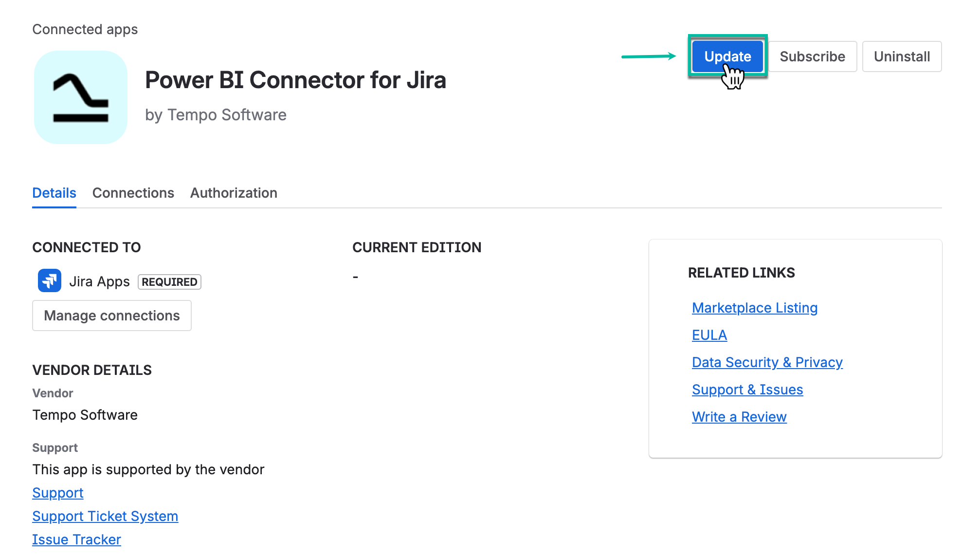Click the Power BI Connector app logo
The width and height of the screenshot is (980, 558).
tap(81, 97)
